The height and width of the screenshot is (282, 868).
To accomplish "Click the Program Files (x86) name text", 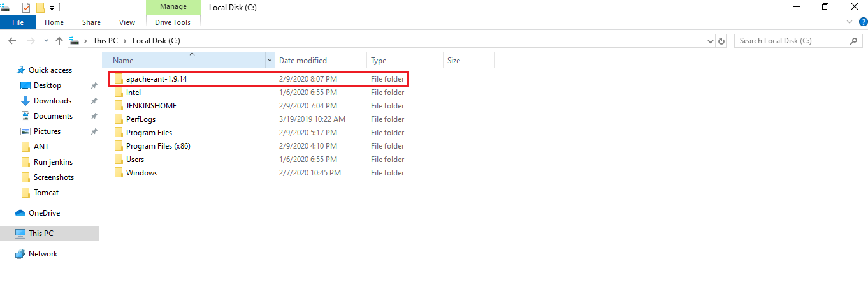I will pos(158,146).
